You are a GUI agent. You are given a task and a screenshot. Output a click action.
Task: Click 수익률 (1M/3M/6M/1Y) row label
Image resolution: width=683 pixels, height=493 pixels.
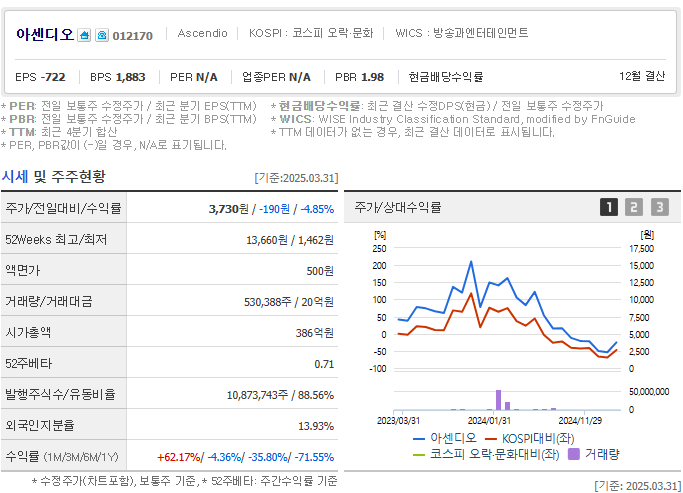coord(62,456)
